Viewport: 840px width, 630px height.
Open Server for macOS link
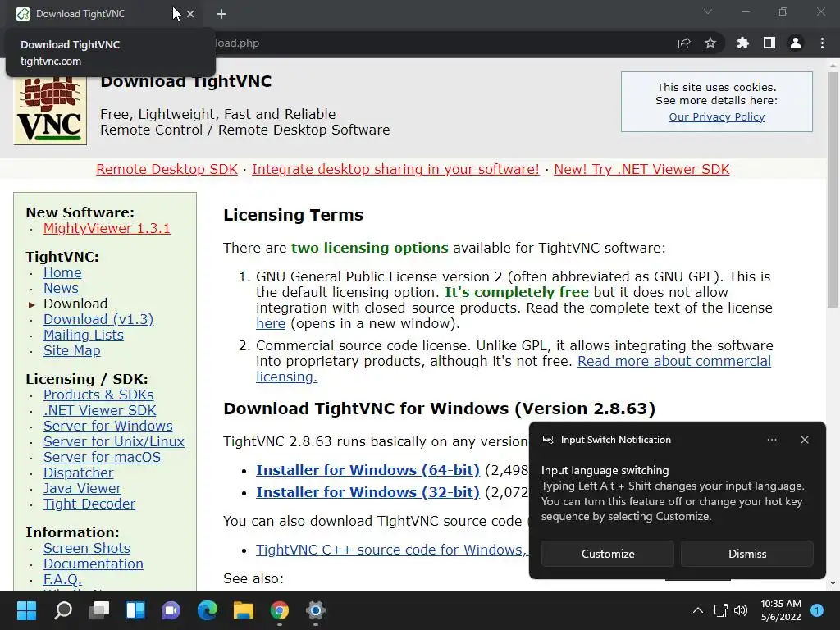(102, 457)
